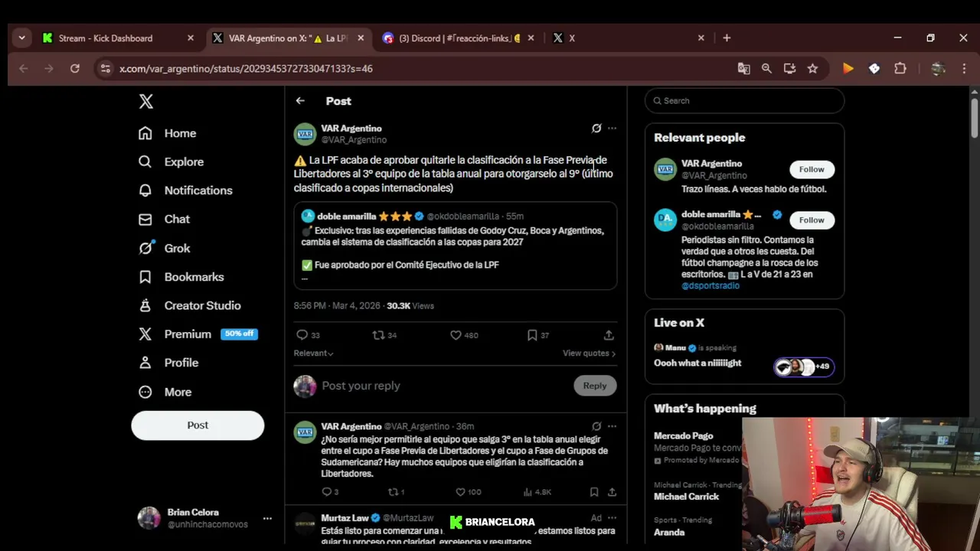Close the Discord browser tab
This screenshot has width=980, height=551.
(531, 38)
